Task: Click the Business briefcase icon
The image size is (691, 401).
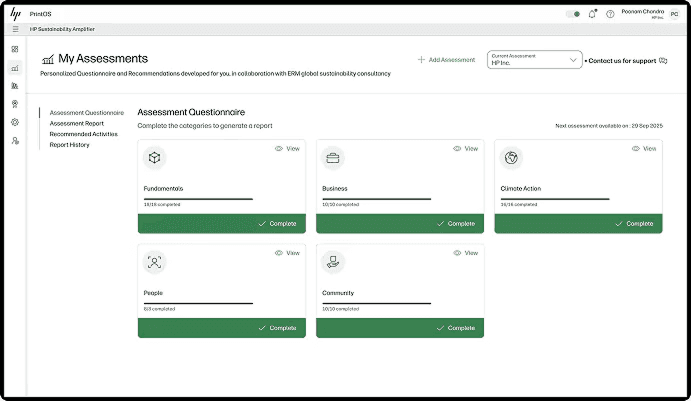Action: coord(333,158)
